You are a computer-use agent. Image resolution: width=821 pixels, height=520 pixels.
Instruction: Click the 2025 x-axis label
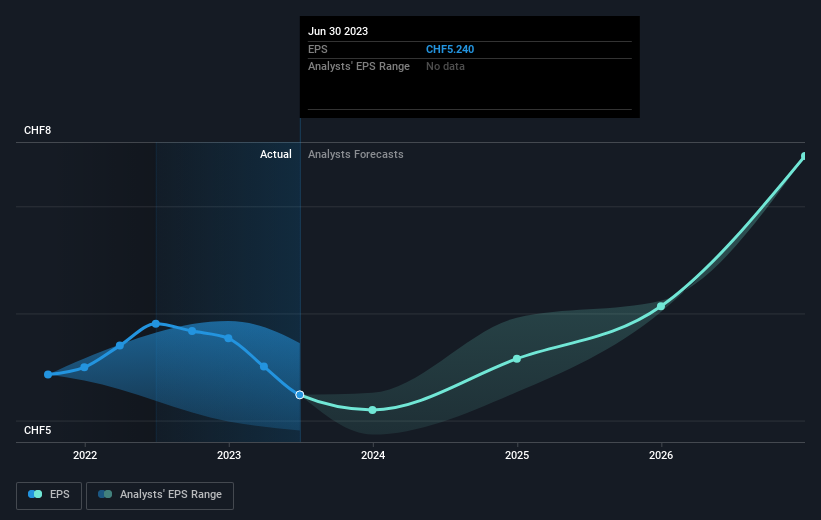click(517, 455)
